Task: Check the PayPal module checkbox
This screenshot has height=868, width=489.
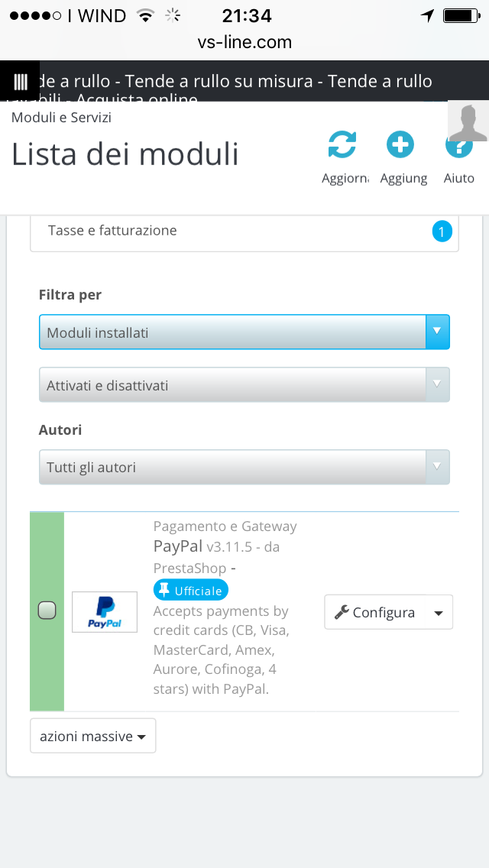Action: click(x=47, y=610)
